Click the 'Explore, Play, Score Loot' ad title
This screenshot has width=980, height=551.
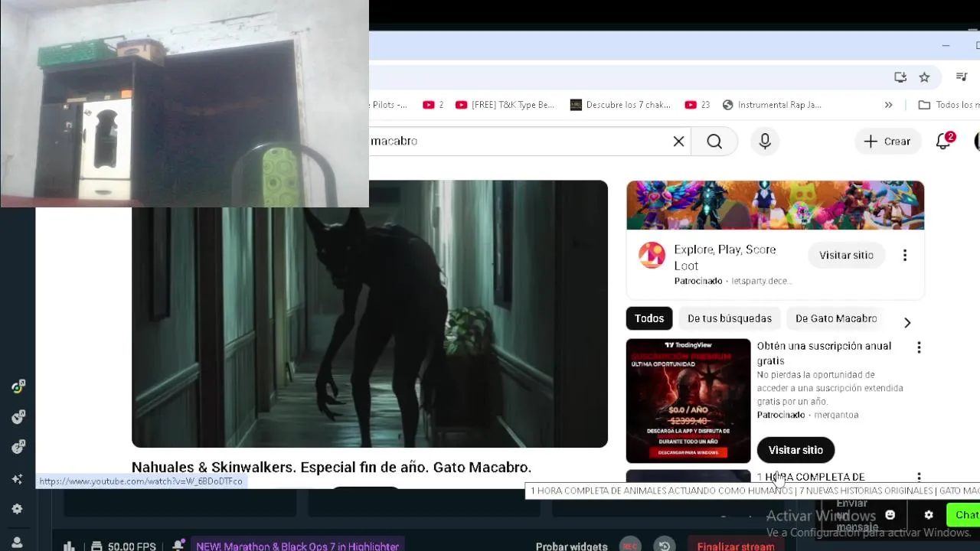click(x=725, y=258)
